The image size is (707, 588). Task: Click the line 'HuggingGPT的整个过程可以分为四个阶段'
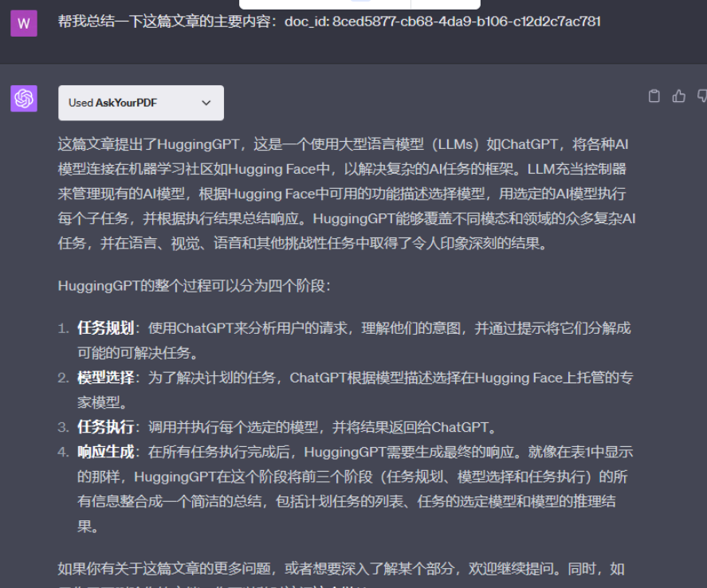pyautogui.click(x=194, y=286)
